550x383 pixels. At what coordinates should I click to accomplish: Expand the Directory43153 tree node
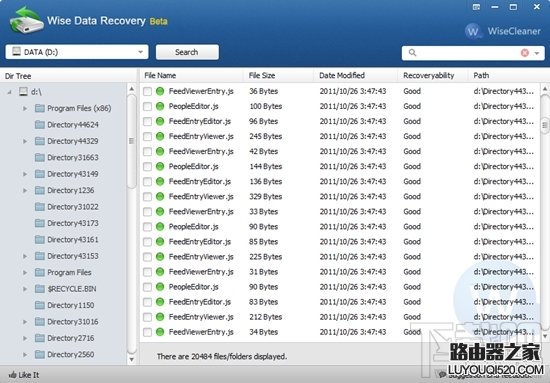[25, 256]
